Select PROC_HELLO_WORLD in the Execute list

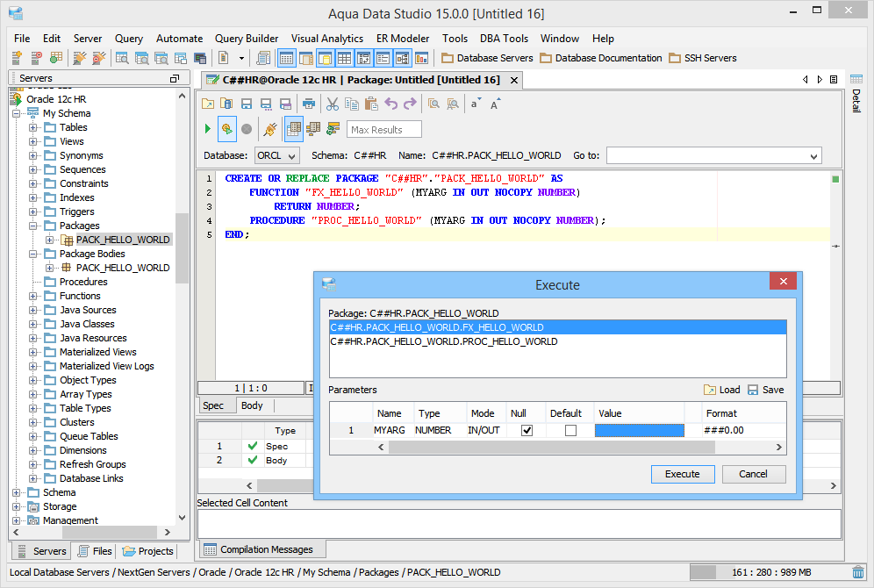443,341
